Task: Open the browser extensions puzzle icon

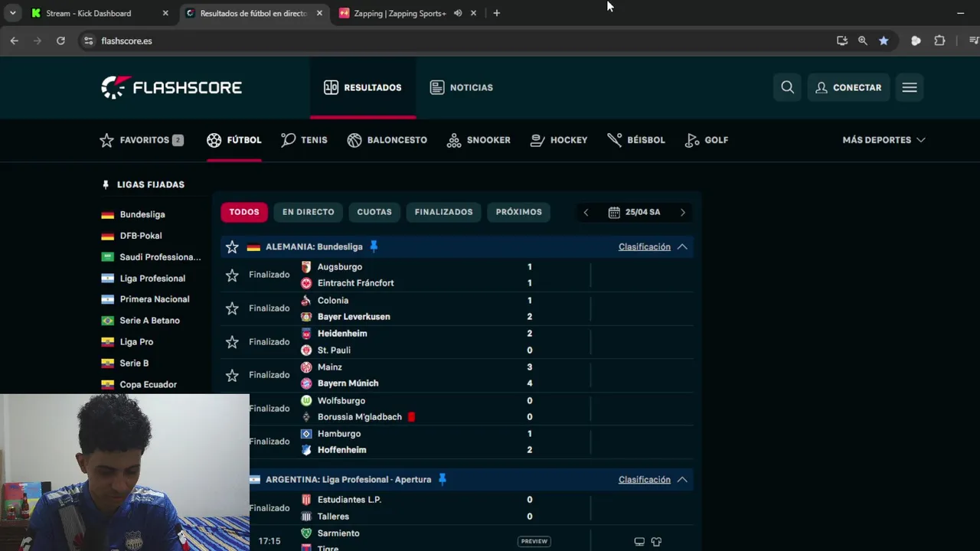Action: [x=939, y=41]
